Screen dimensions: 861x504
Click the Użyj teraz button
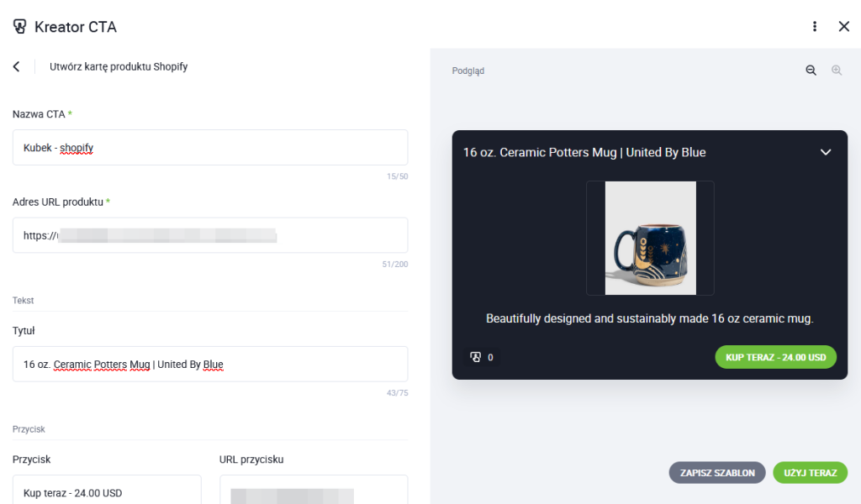[x=810, y=473]
